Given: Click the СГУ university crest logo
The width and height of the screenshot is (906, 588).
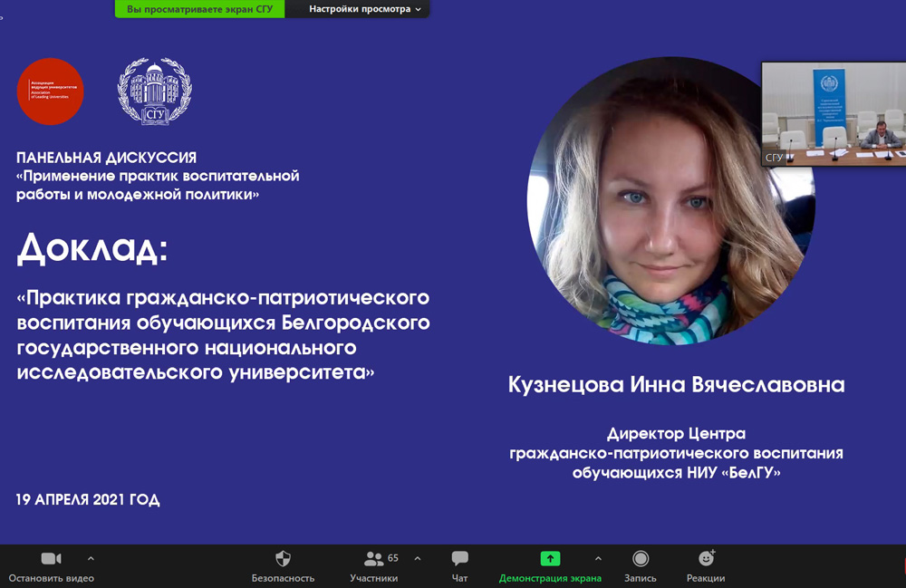Looking at the screenshot, I should click(154, 92).
